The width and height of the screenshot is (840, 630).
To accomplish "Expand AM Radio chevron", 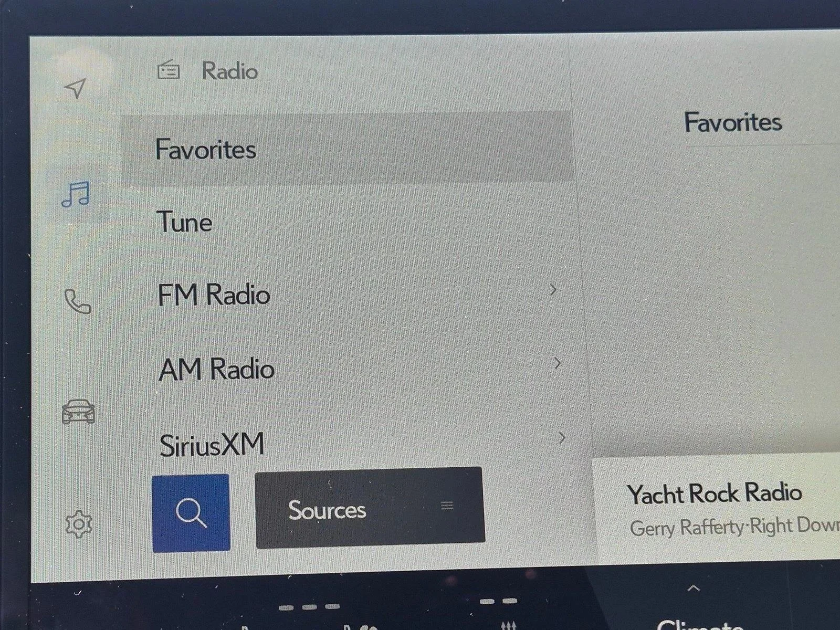I will (557, 363).
